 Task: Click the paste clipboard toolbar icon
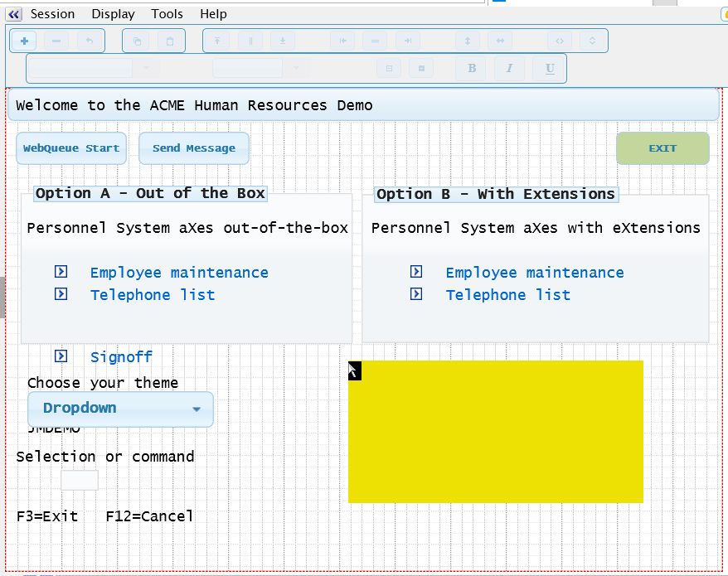(170, 41)
